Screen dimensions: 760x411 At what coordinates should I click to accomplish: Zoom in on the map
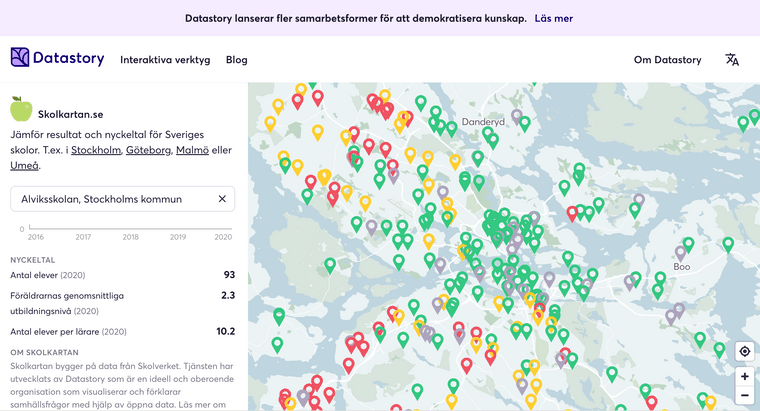(x=743, y=377)
